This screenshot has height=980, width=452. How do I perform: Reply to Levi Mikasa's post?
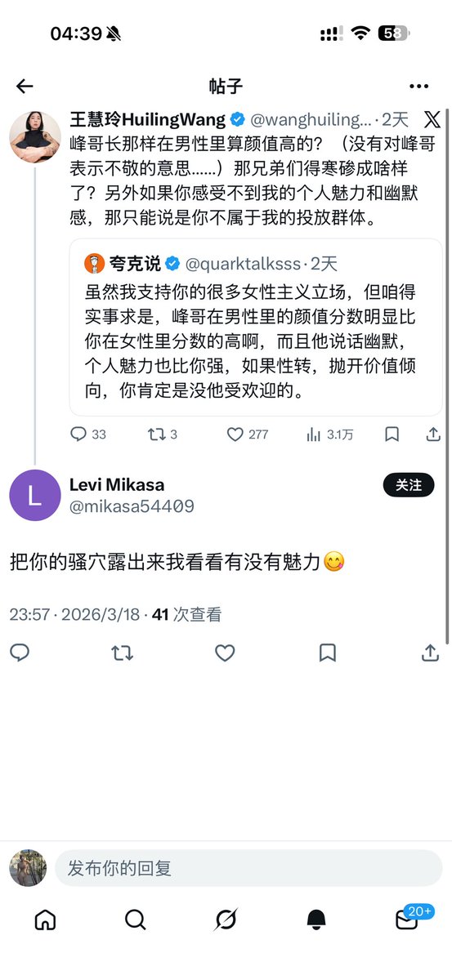[20, 653]
